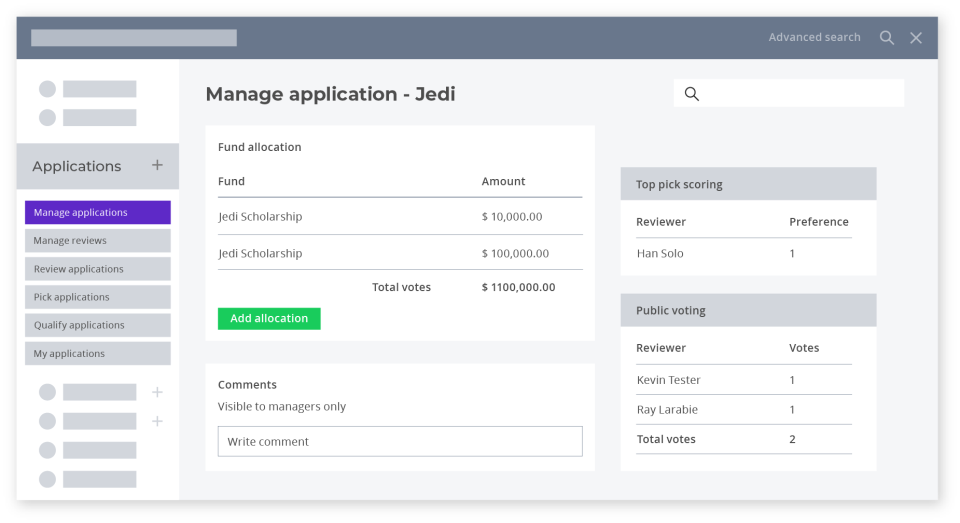Open My applications
Screen dimensions: 960x523
(x=98, y=353)
